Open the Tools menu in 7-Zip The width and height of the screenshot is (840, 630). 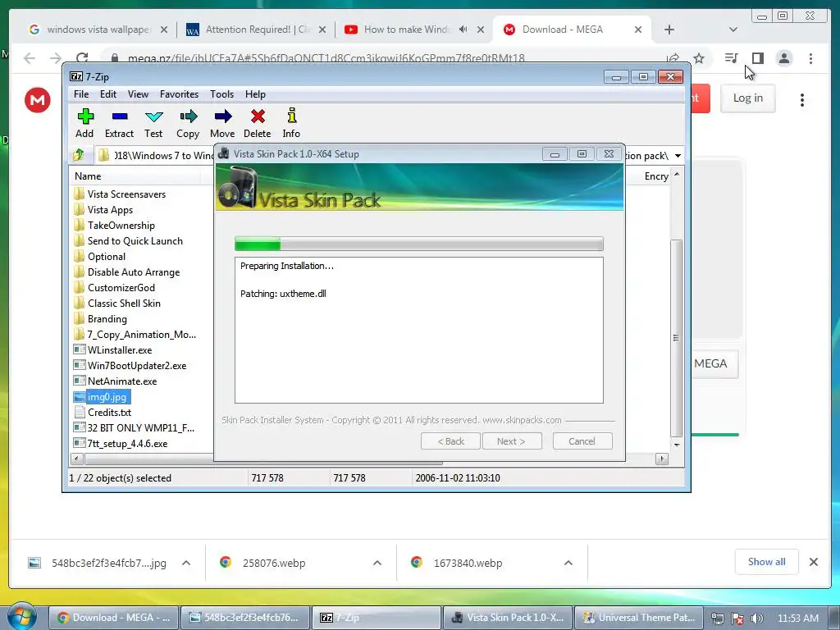pos(221,94)
